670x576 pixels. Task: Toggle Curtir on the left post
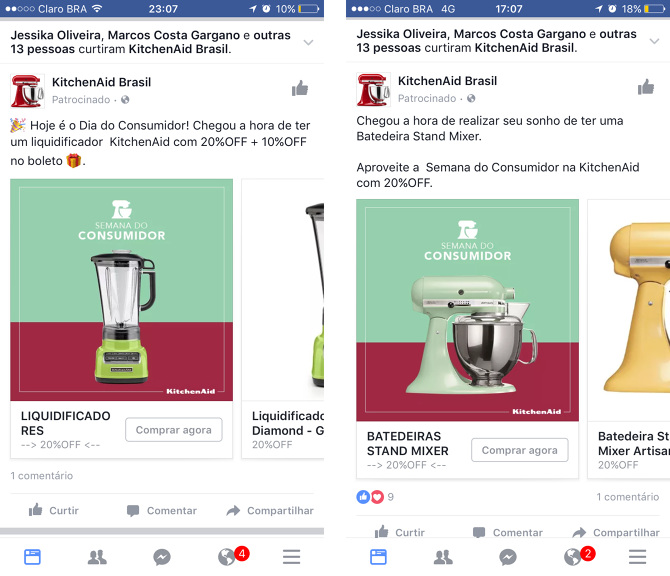(x=53, y=510)
